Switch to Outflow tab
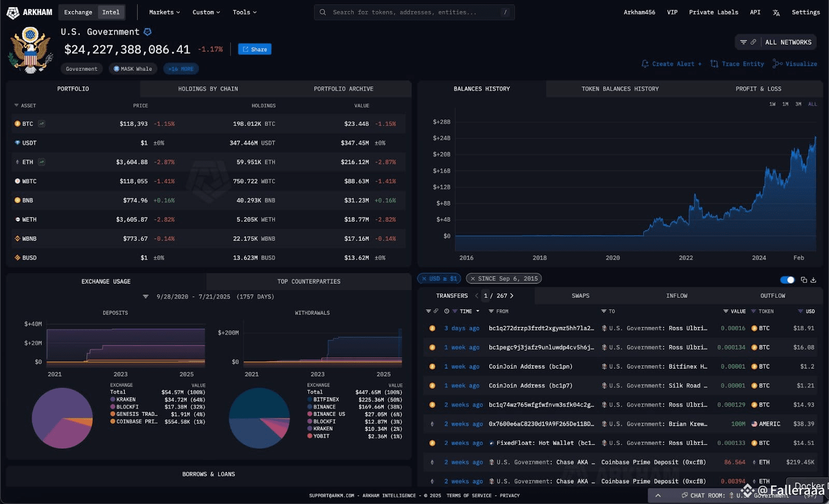 (773, 296)
